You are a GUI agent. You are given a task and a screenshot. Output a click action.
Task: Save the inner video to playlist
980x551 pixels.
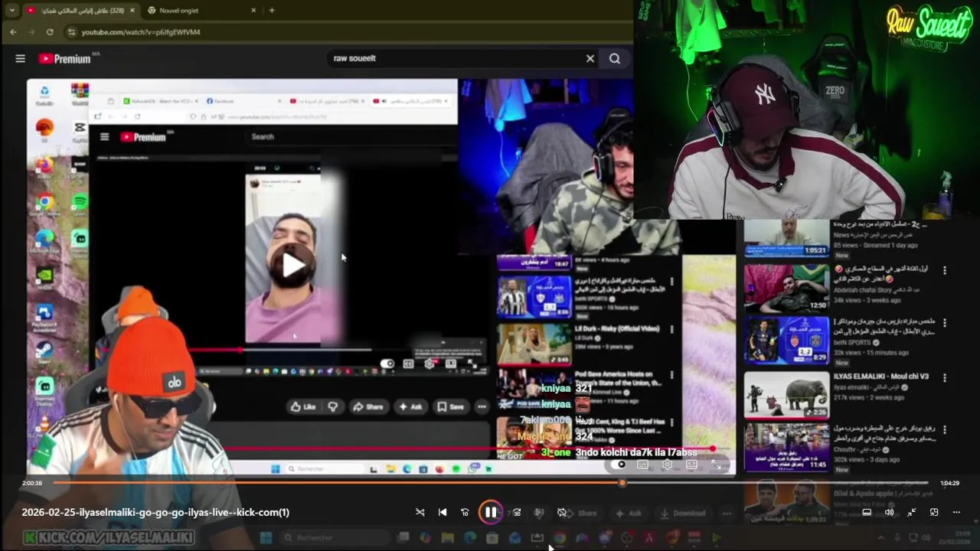451,407
